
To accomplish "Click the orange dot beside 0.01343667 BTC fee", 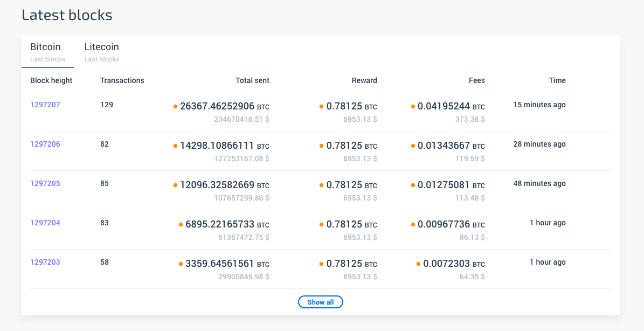I will tap(413, 146).
